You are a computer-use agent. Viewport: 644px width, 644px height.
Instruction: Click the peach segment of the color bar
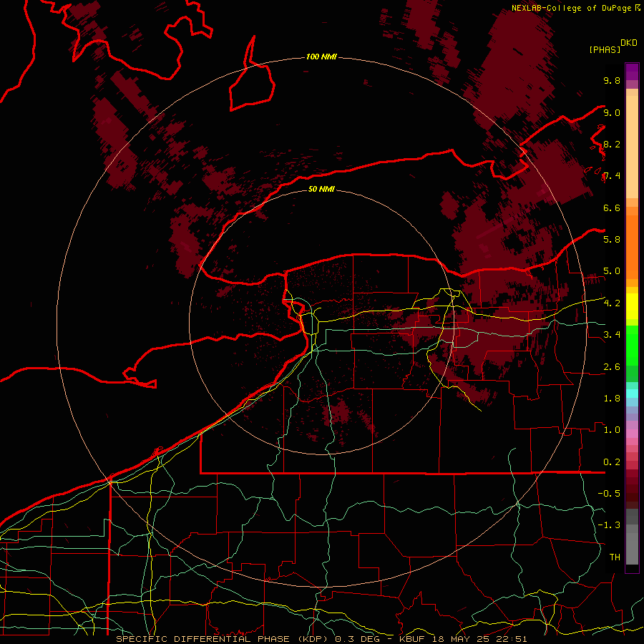click(632, 147)
